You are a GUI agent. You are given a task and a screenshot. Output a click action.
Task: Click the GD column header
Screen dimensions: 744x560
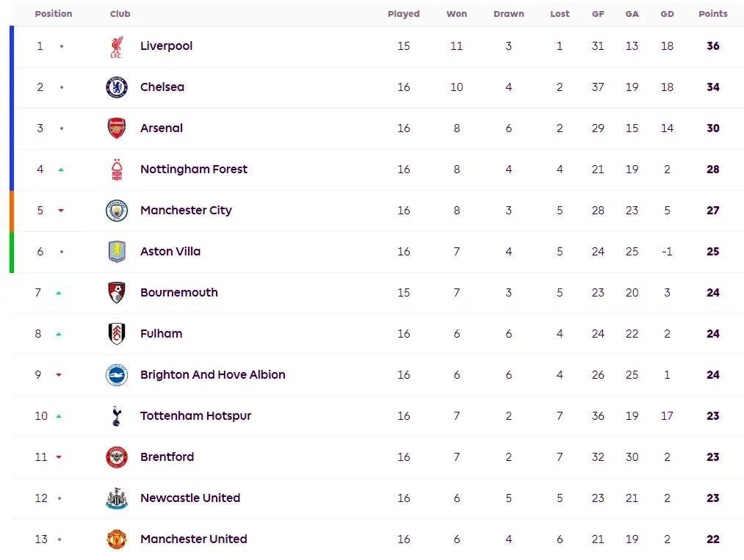(667, 14)
